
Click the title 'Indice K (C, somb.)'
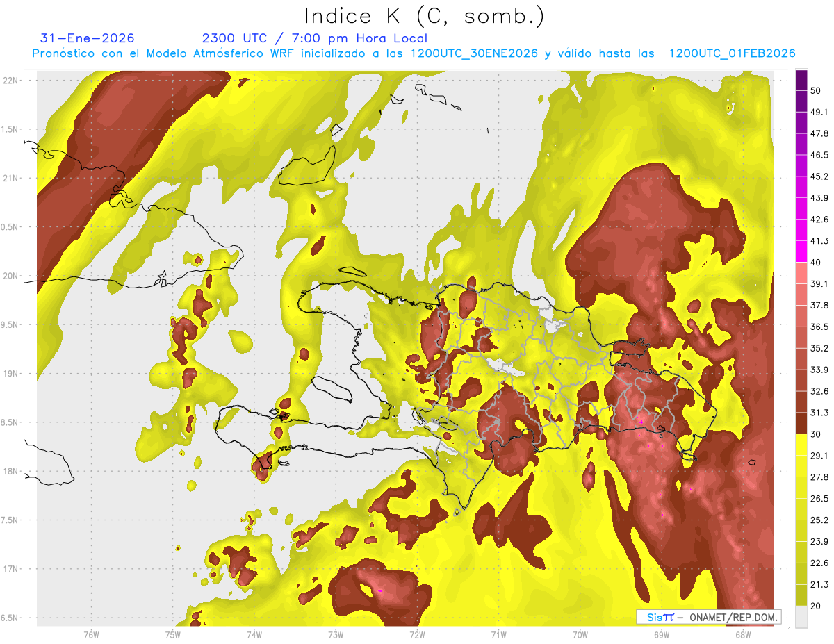click(x=425, y=17)
